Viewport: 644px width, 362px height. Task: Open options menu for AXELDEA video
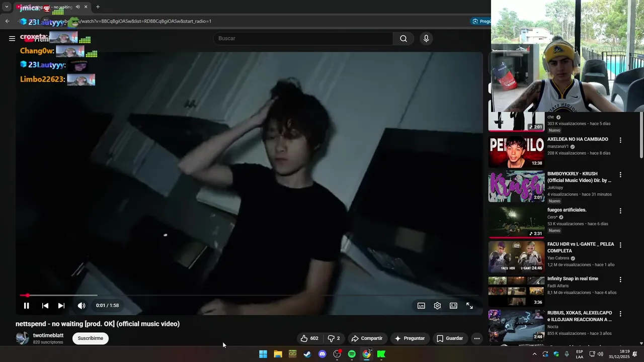point(620,140)
